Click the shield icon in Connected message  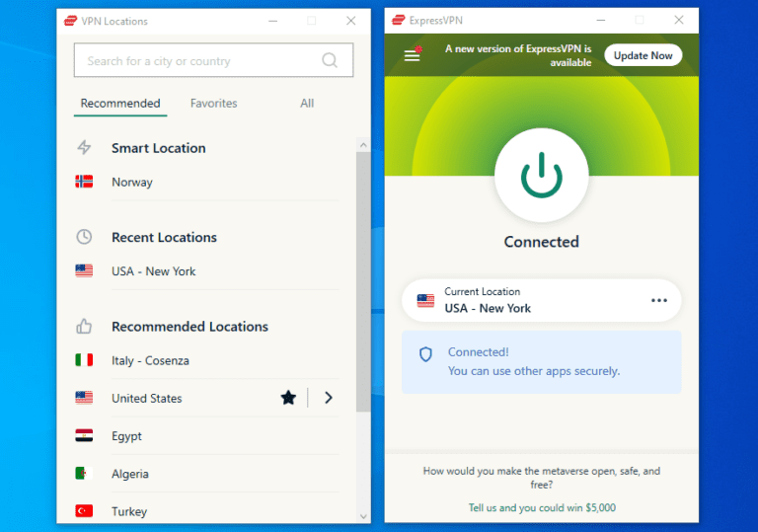coord(425,354)
